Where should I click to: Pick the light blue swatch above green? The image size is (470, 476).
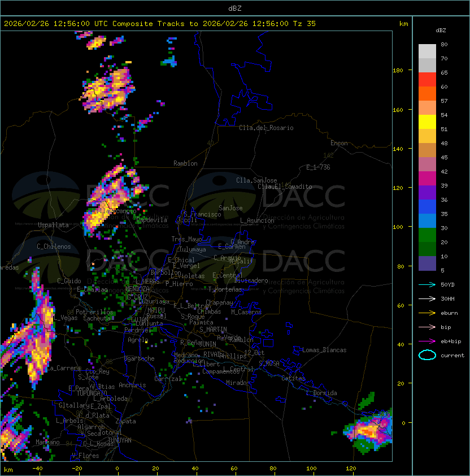(427, 220)
